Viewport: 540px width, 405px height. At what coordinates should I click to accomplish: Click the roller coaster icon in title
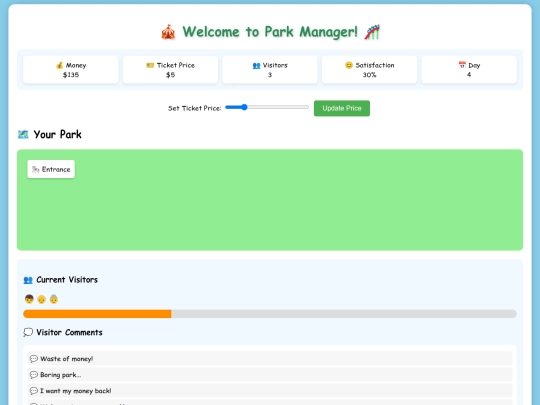tap(372, 32)
